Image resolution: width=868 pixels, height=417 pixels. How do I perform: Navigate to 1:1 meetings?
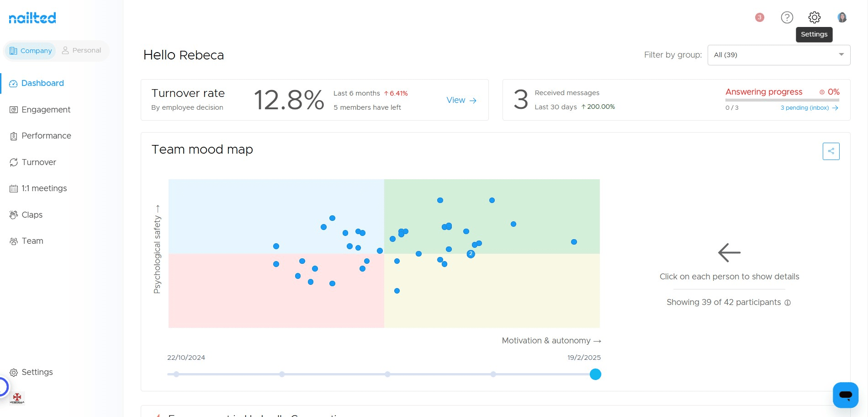click(x=44, y=188)
